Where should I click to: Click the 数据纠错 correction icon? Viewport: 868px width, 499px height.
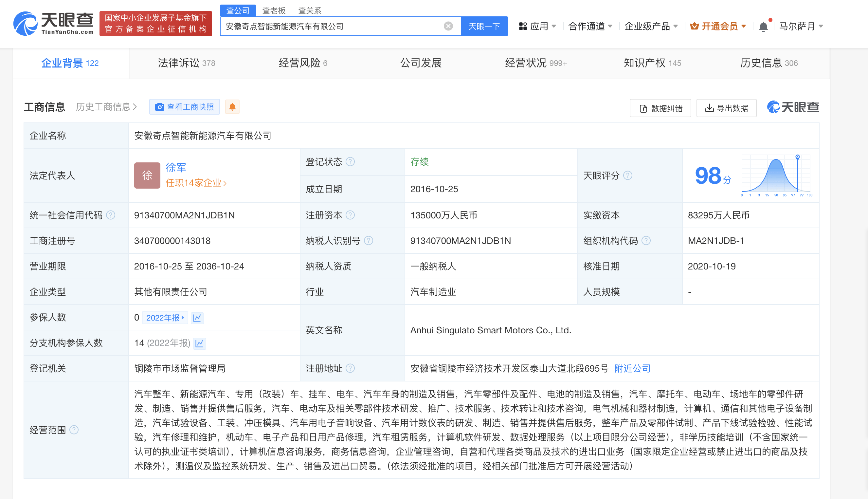click(x=642, y=108)
